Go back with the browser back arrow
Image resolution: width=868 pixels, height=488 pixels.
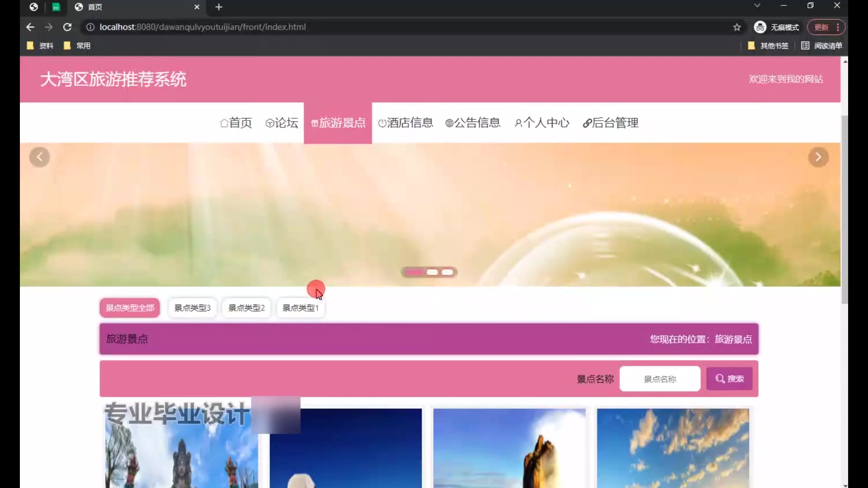point(30,27)
